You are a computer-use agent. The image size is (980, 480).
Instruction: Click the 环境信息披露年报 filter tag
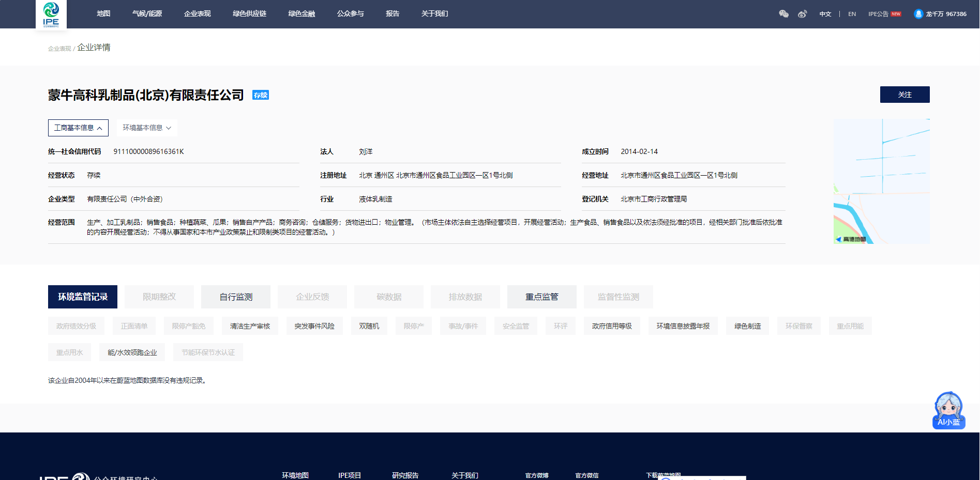pos(683,326)
